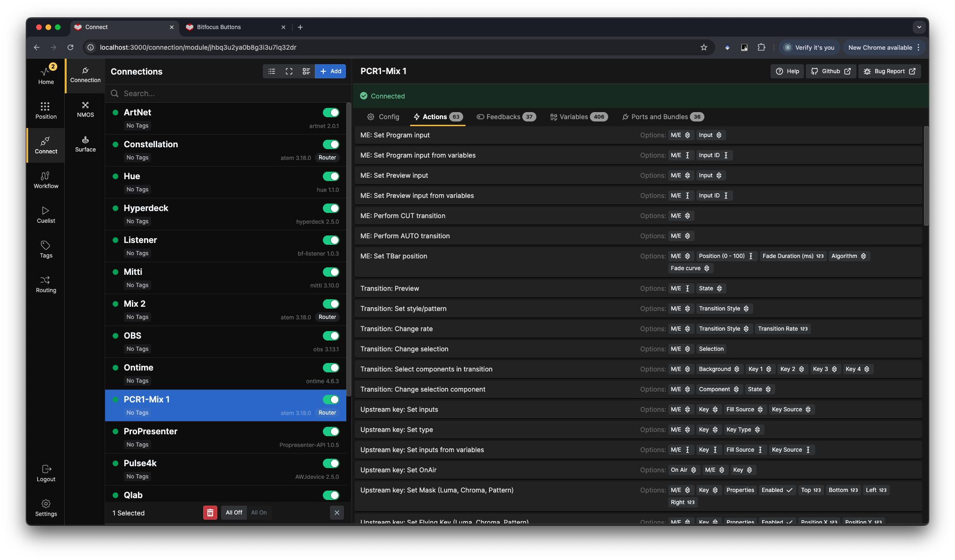This screenshot has width=955, height=560.
Task: Toggle the ArtNet connection off
Action: click(x=331, y=113)
